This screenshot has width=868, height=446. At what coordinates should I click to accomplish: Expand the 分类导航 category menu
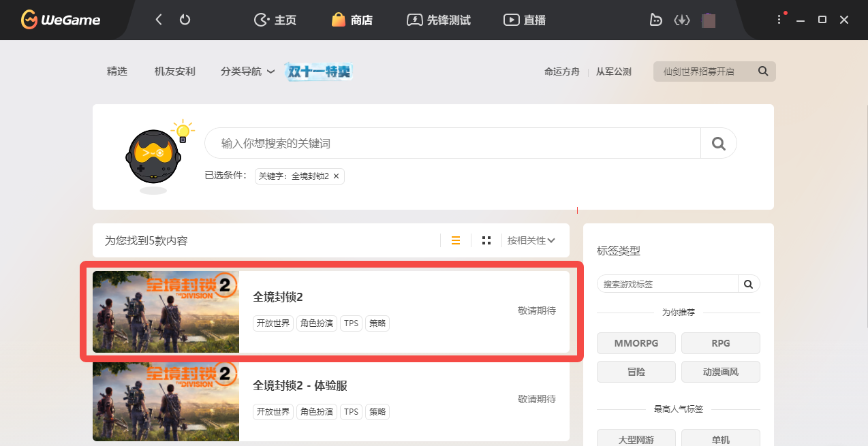tap(247, 71)
